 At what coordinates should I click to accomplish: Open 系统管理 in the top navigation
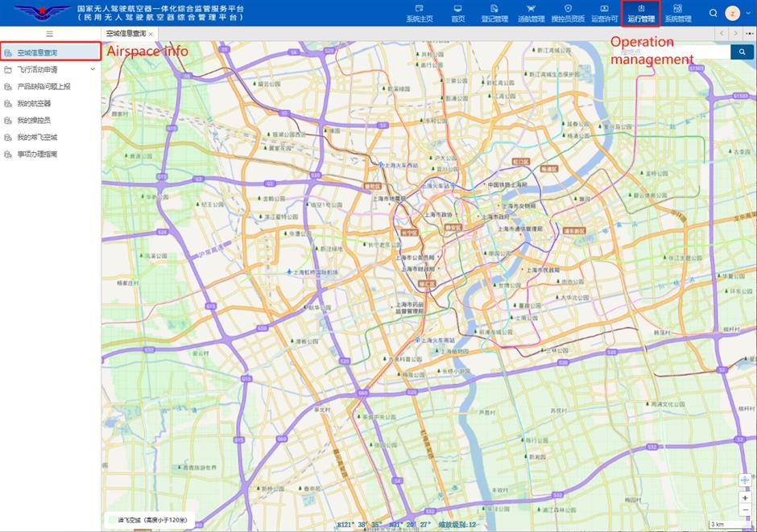click(x=677, y=13)
